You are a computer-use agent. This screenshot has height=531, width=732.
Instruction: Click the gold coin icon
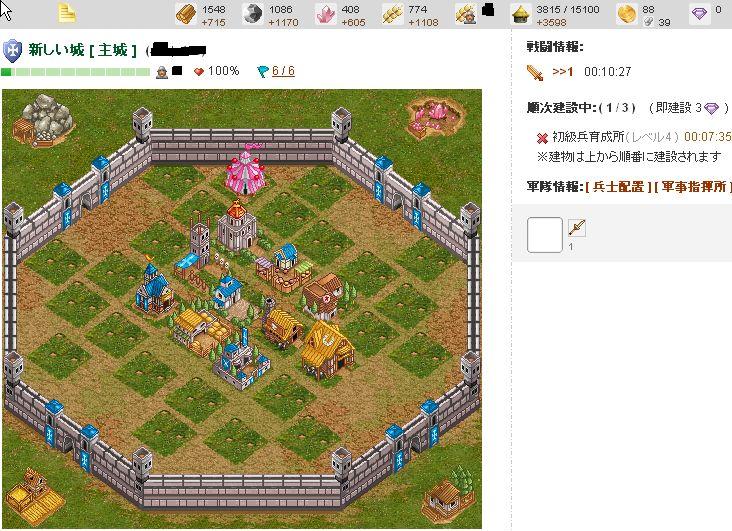click(x=626, y=14)
